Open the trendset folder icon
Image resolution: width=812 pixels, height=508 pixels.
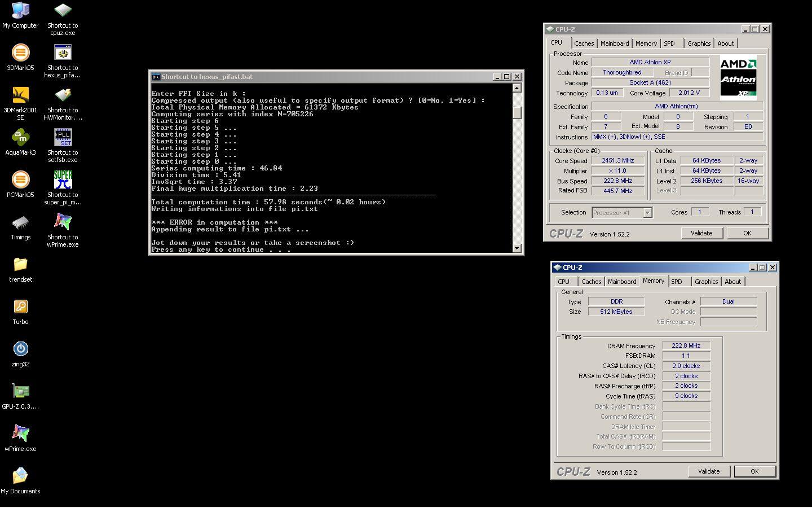(20, 265)
